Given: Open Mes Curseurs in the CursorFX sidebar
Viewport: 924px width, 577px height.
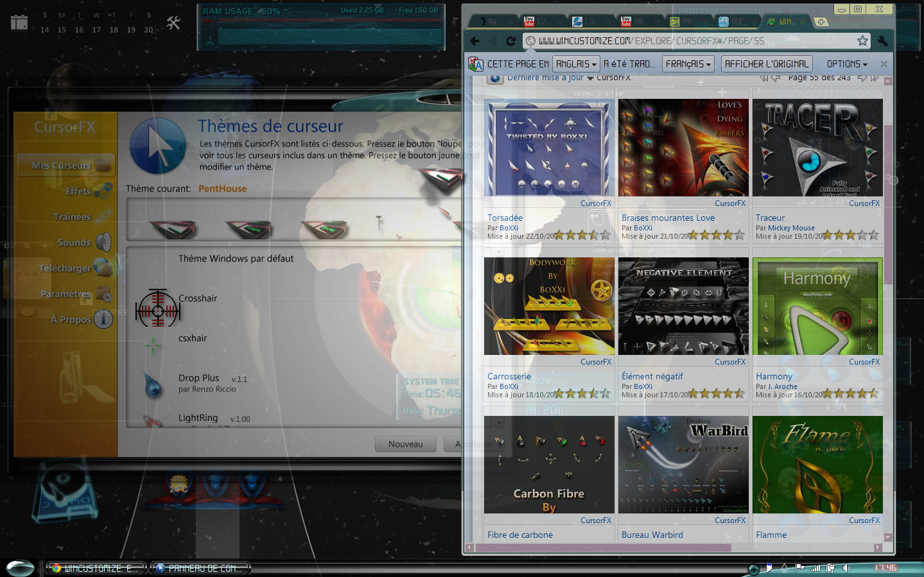Looking at the screenshot, I should click(x=65, y=166).
